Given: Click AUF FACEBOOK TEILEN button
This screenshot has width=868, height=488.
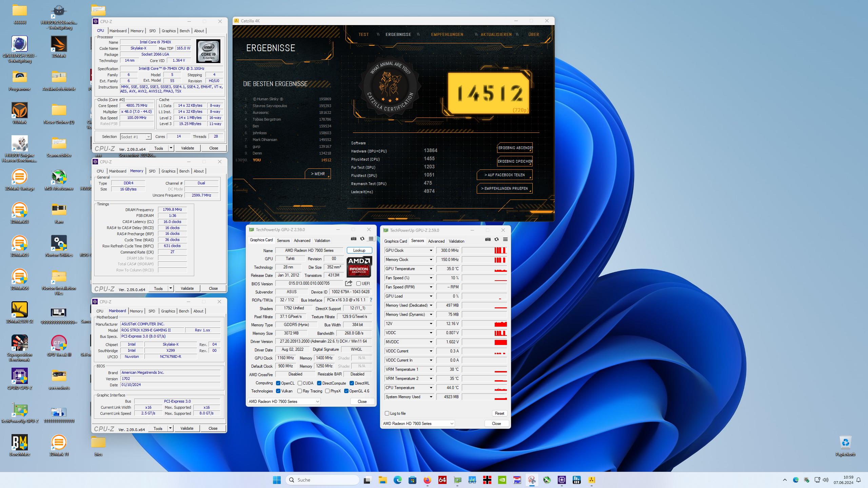Looking at the screenshot, I should (505, 175).
